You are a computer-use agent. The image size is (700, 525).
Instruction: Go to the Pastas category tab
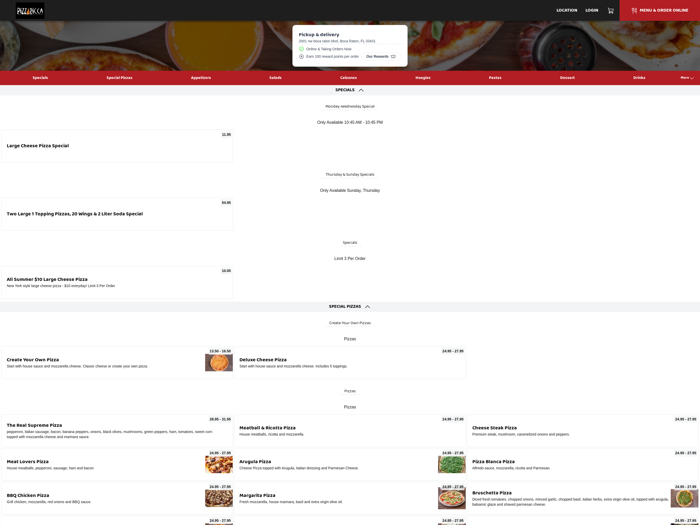[x=495, y=78]
